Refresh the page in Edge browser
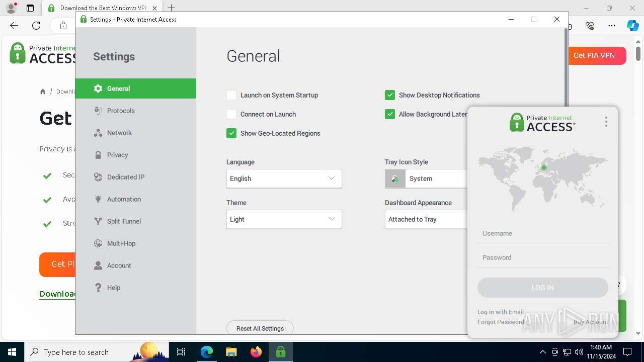Image resolution: width=644 pixels, height=362 pixels. coord(36,26)
